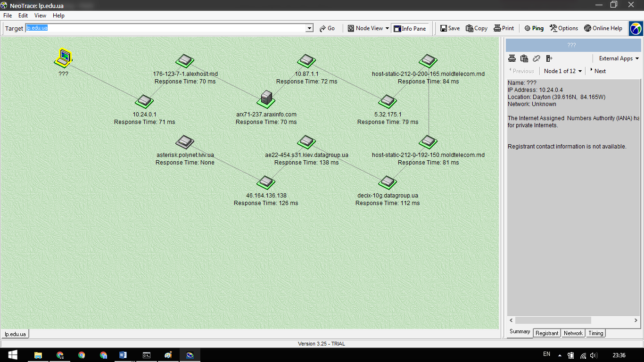Open the Node 1 of 12 dropdown
This screenshot has height=362, width=644.
tap(563, 71)
